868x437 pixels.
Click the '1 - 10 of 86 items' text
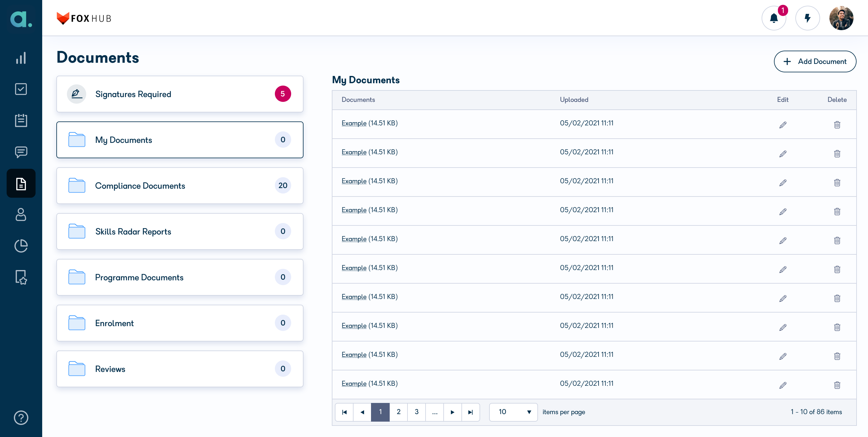click(x=816, y=412)
